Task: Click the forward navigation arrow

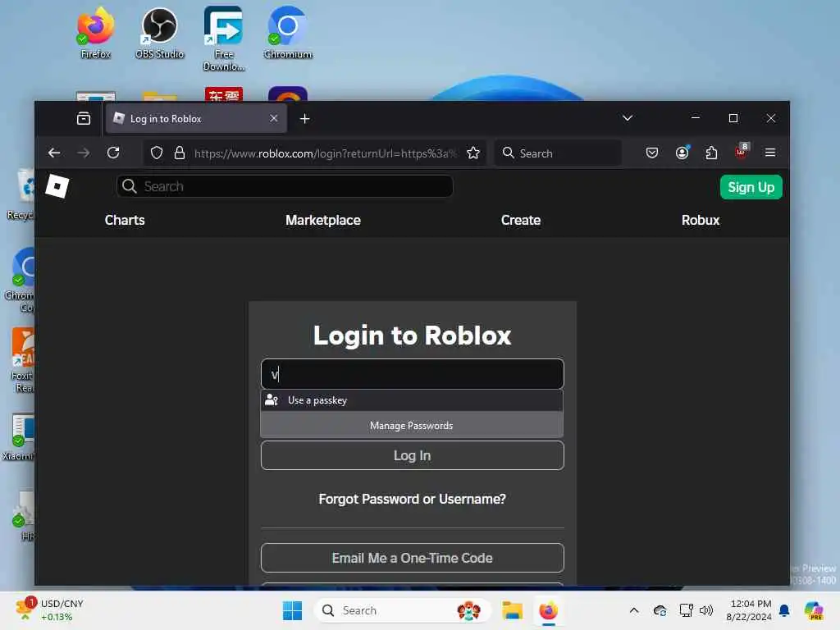Action: pos(84,153)
